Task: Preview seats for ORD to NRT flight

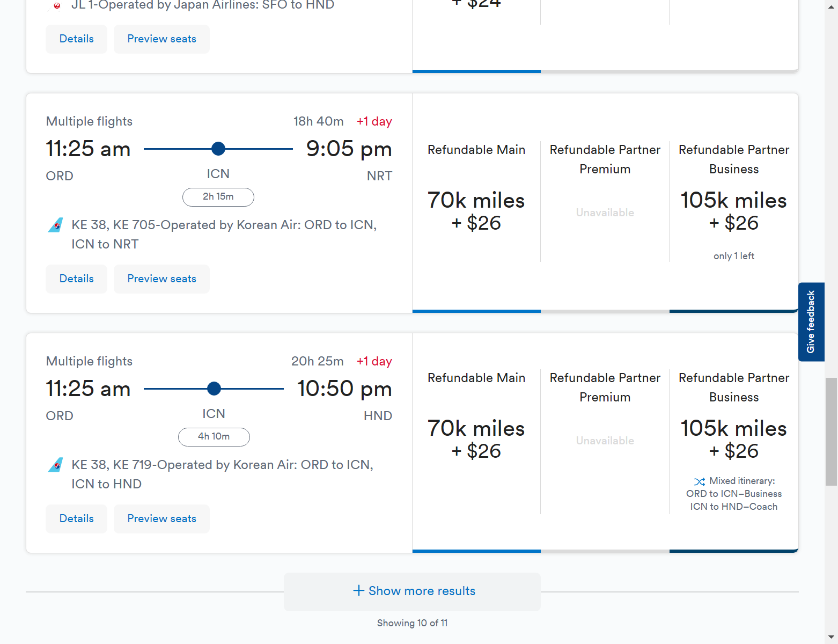Action: tap(161, 279)
